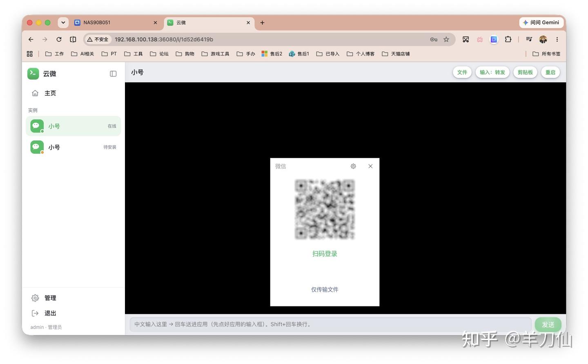
Task: Click the admin · 管理员 user label
Action: [46, 327]
